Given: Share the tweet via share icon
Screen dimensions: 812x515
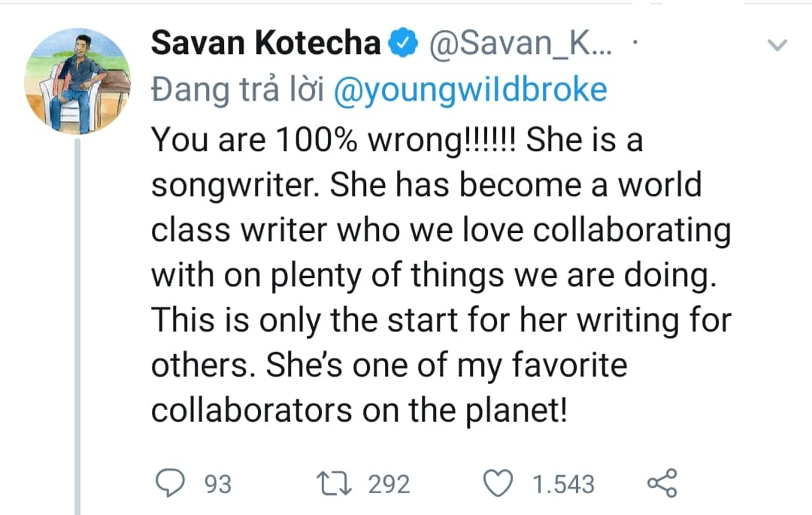Looking at the screenshot, I should (x=662, y=483).
